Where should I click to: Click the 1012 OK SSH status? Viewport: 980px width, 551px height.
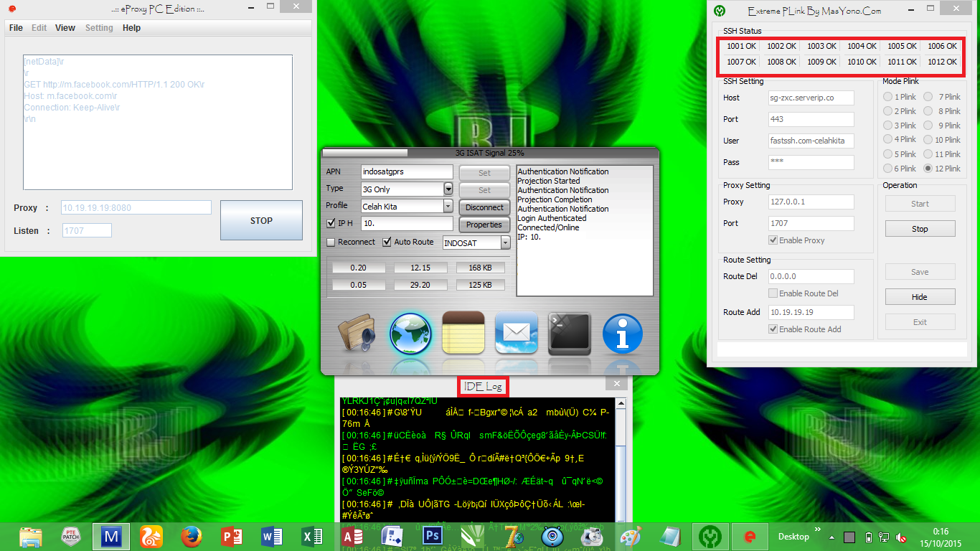point(942,62)
